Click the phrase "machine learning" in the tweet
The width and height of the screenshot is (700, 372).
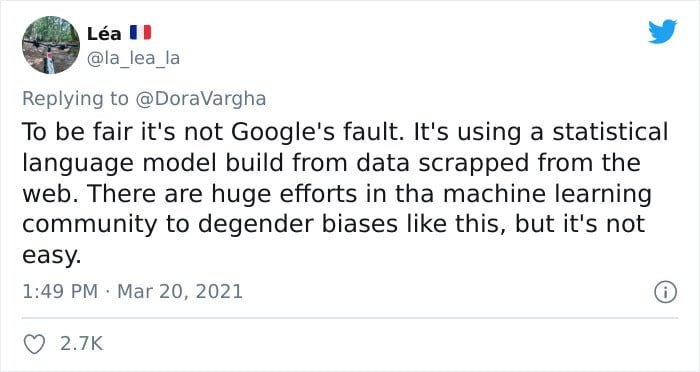[x=547, y=195]
